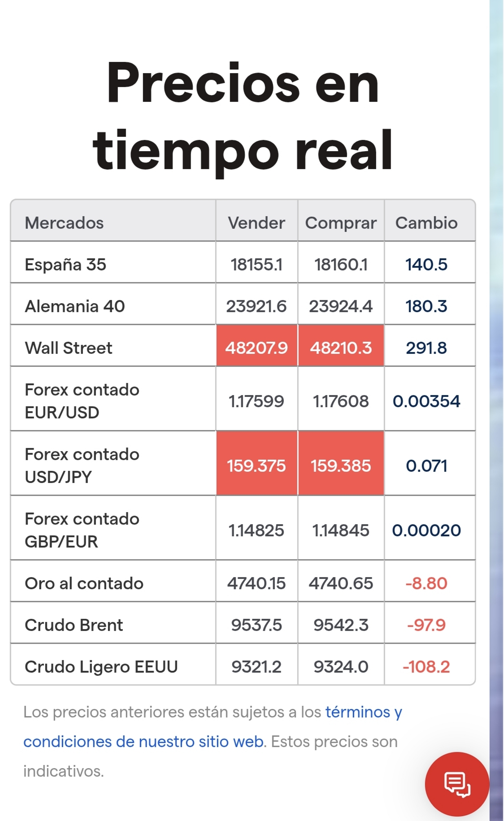The height and width of the screenshot is (821, 504).
Task: Click Oro sell price 4740.15
Action: (256, 583)
